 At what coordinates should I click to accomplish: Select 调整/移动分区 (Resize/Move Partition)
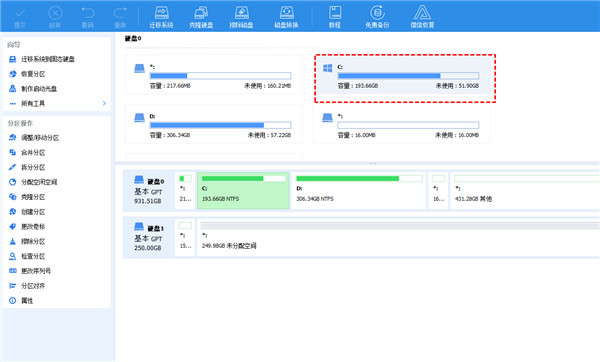[x=34, y=138]
